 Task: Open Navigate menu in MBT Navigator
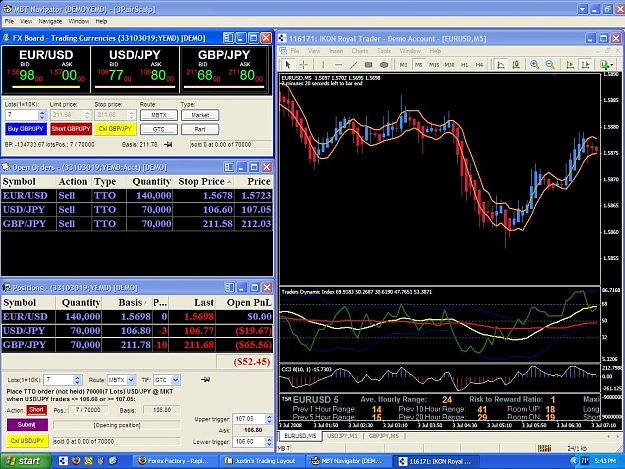point(50,21)
